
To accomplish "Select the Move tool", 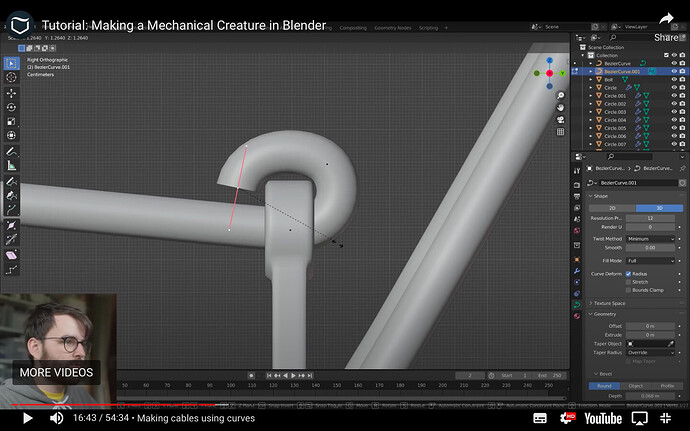I will [x=11, y=93].
